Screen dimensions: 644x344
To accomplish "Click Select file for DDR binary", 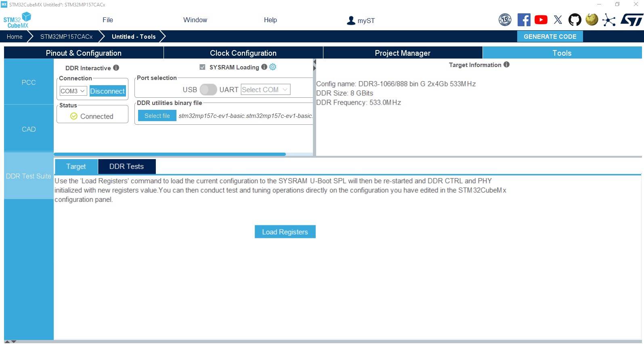I will tap(157, 116).
